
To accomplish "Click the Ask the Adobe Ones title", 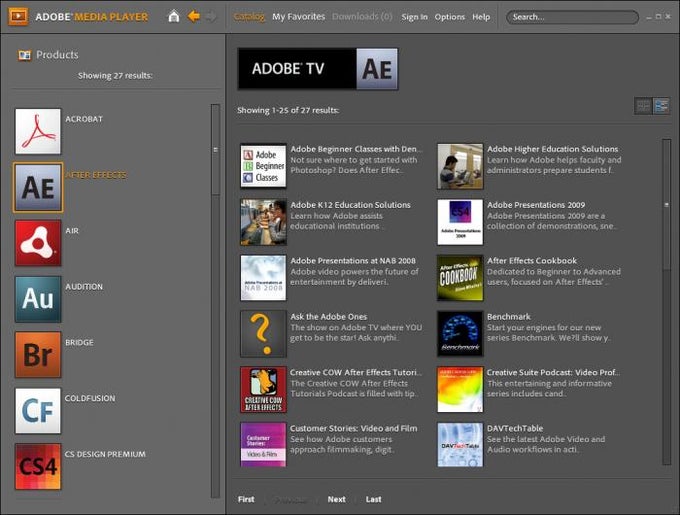I will pos(329,317).
